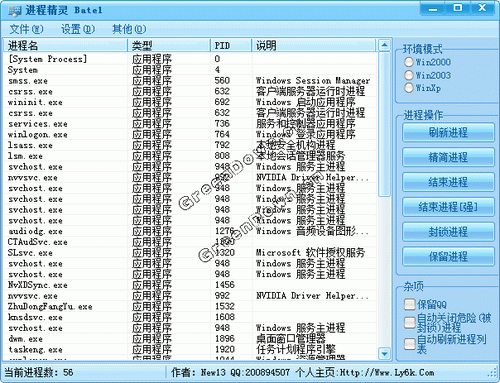This screenshot has height=383, width=500.
Task: Select the services.exe process row
Action: [x=190, y=124]
